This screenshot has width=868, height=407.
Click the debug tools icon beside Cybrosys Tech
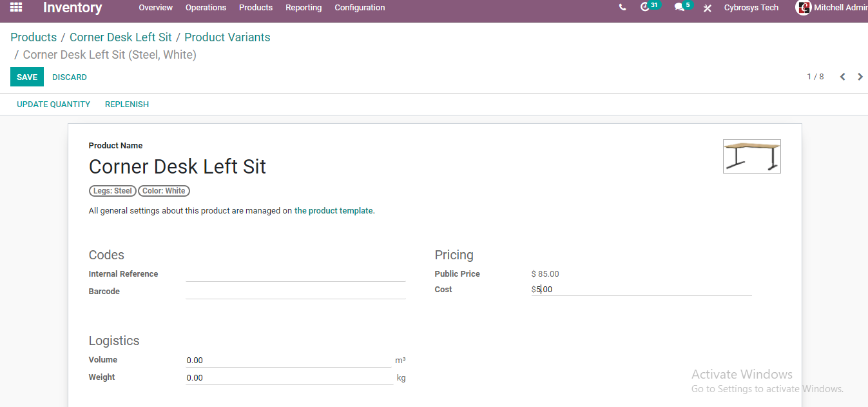click(707, 8)
